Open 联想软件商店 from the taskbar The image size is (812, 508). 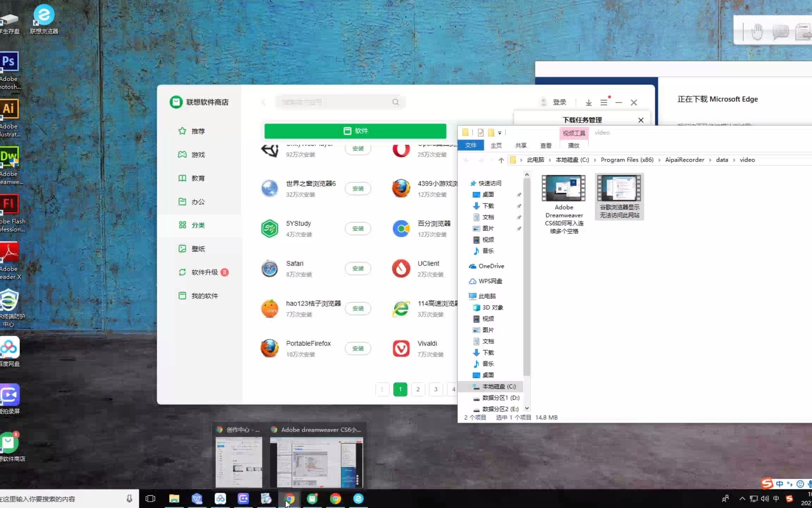312,498
